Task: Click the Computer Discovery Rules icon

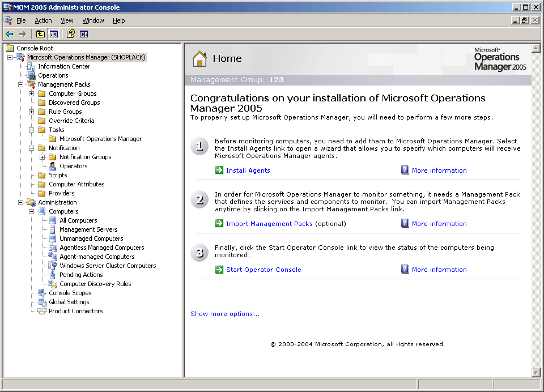Action: (53, 284)
